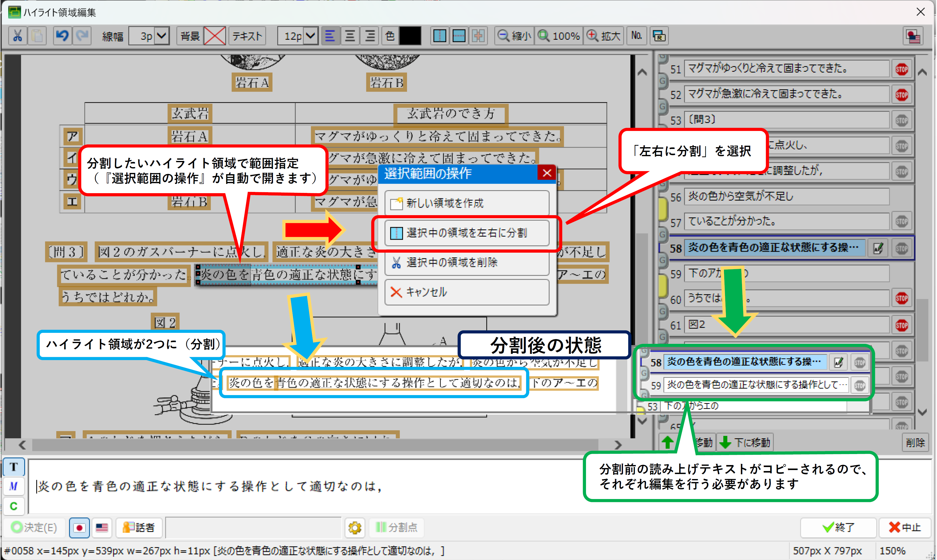Viewport: 937px width, 560px height.
Task: Choose 選択中の領域を左右に分割 in the popup
Action: coord(467,233)
